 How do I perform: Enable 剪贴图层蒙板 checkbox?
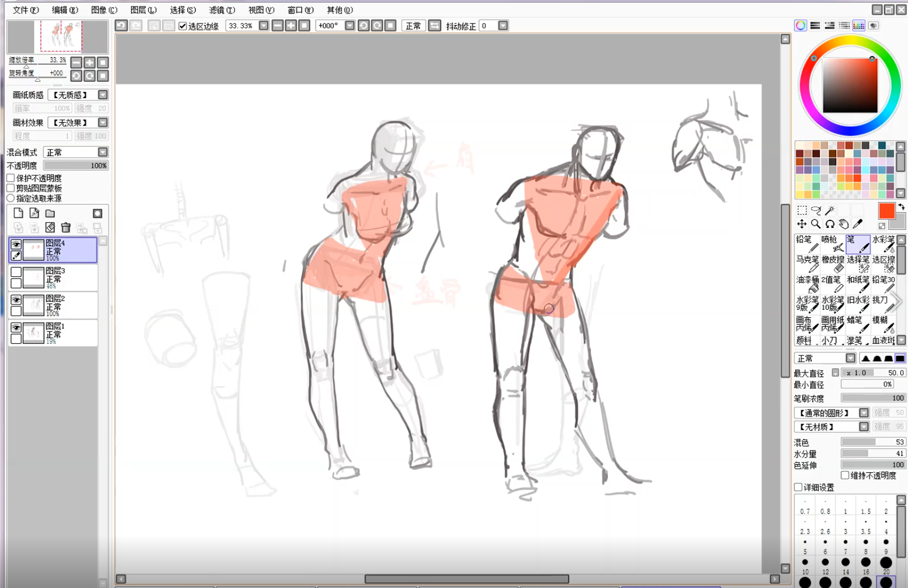[x=11, y=188]
